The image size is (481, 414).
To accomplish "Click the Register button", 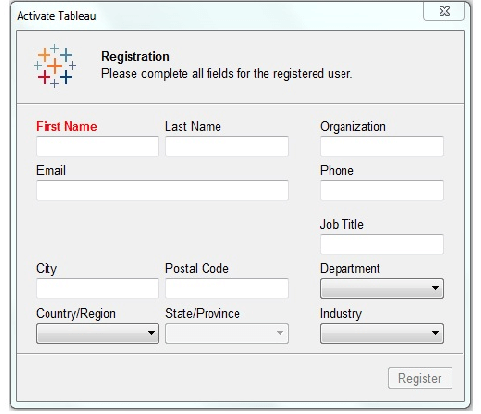I will (x=420, y=378).
